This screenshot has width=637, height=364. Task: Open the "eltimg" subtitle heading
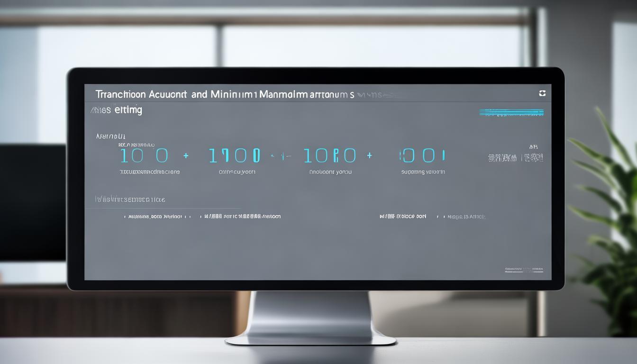[127, 110]
